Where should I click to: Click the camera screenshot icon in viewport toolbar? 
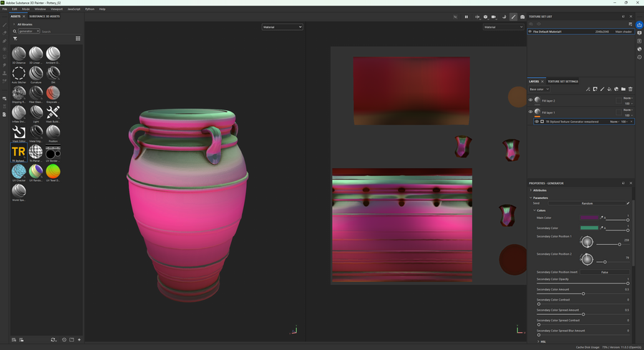pyautogui.click(x=522, y=16)
